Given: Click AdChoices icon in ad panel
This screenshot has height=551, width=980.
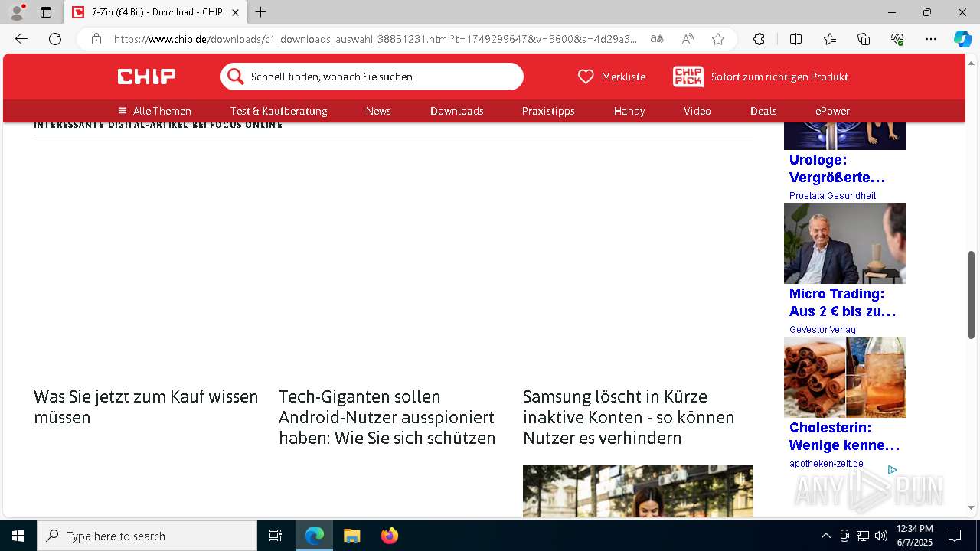Looking at the screenshot, I should coord(892,470).
